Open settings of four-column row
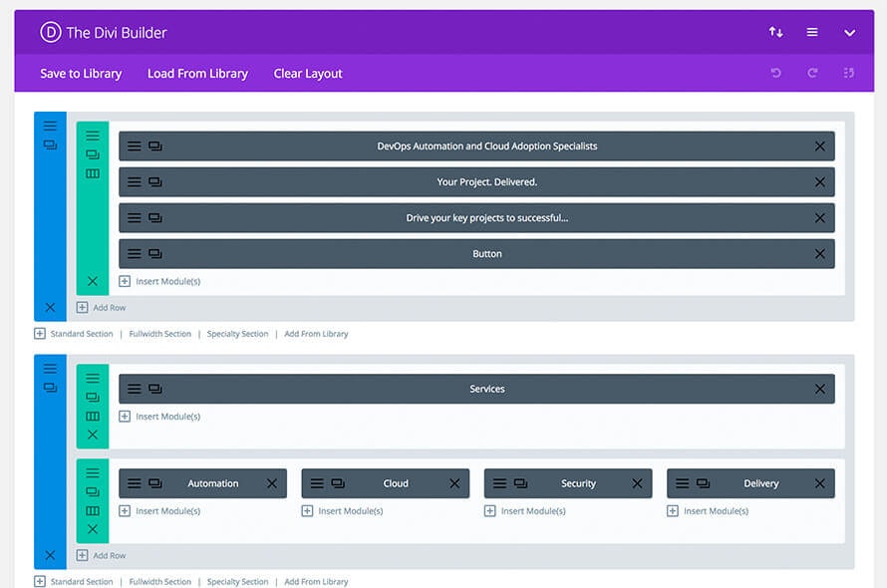The image size is (887, 588). [x=93, y=472]
